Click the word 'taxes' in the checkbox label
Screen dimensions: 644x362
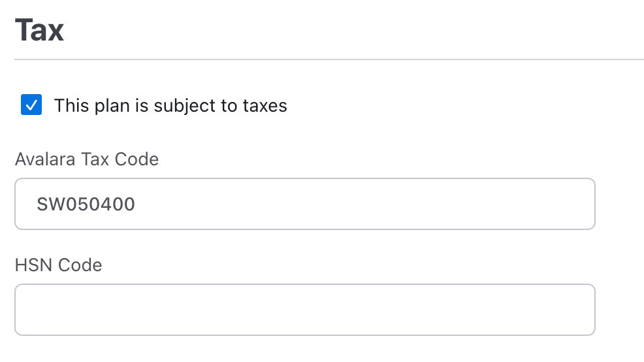tap(265, 106)
